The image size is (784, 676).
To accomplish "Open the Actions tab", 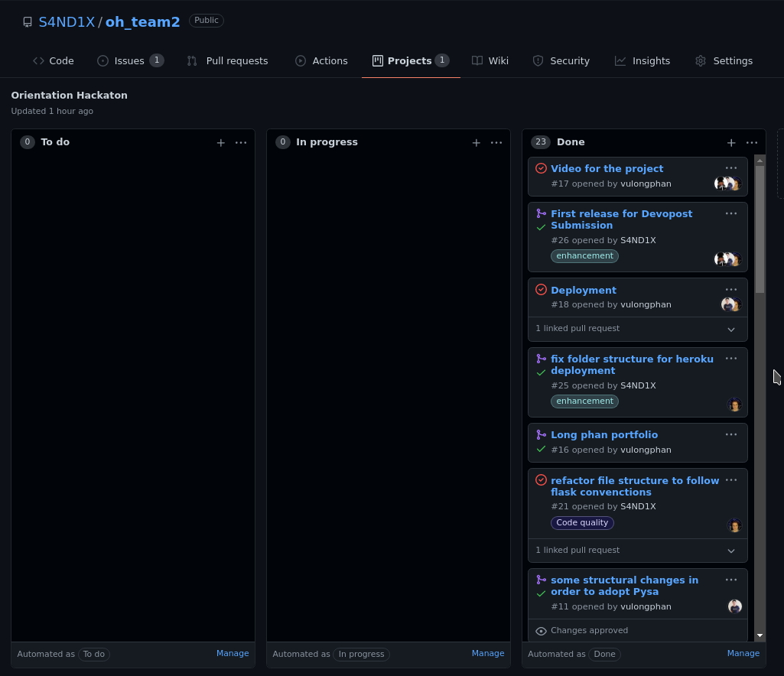I will 321,61.
